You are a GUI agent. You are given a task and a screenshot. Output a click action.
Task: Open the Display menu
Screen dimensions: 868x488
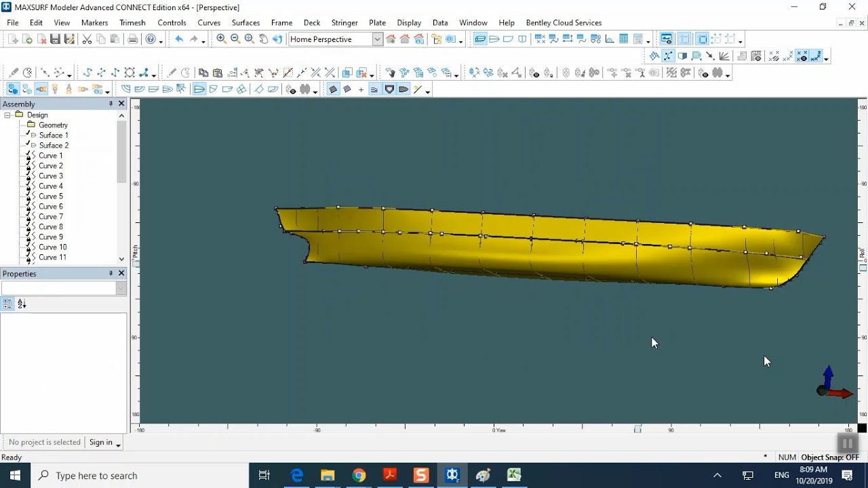pyautogui.click(x=409, y=22)
